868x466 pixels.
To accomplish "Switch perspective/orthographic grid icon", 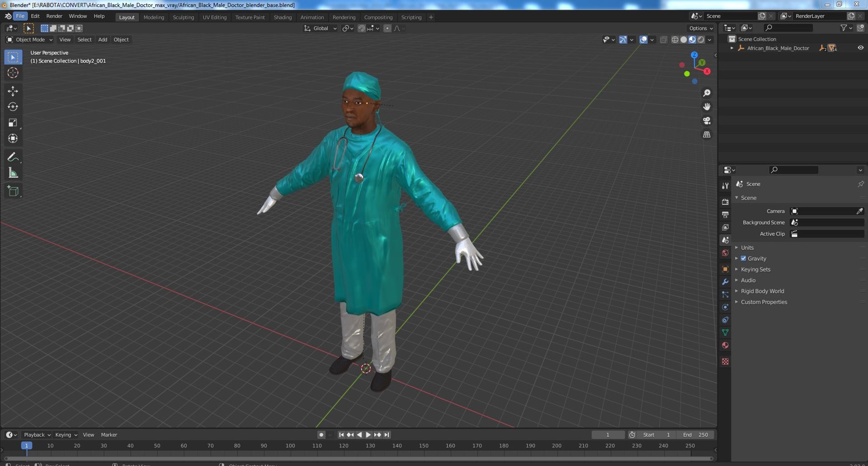I will point(707,135).
